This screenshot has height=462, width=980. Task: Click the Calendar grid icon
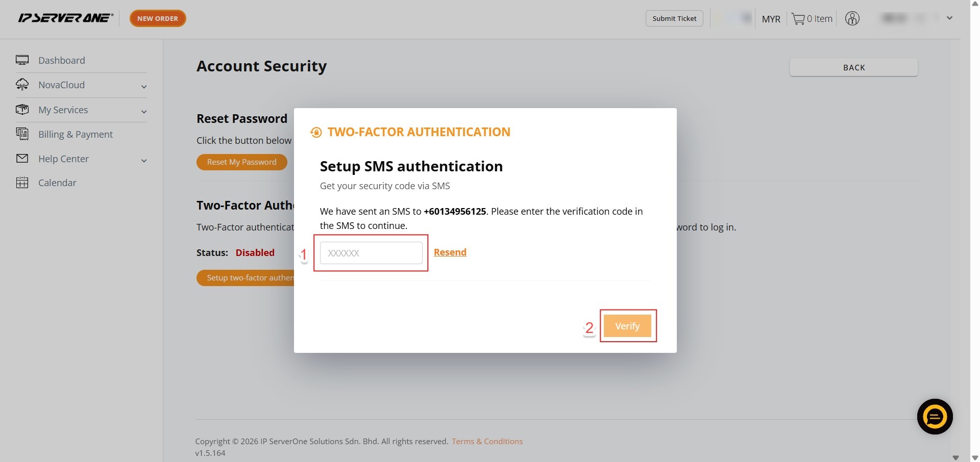click(22, 183)
